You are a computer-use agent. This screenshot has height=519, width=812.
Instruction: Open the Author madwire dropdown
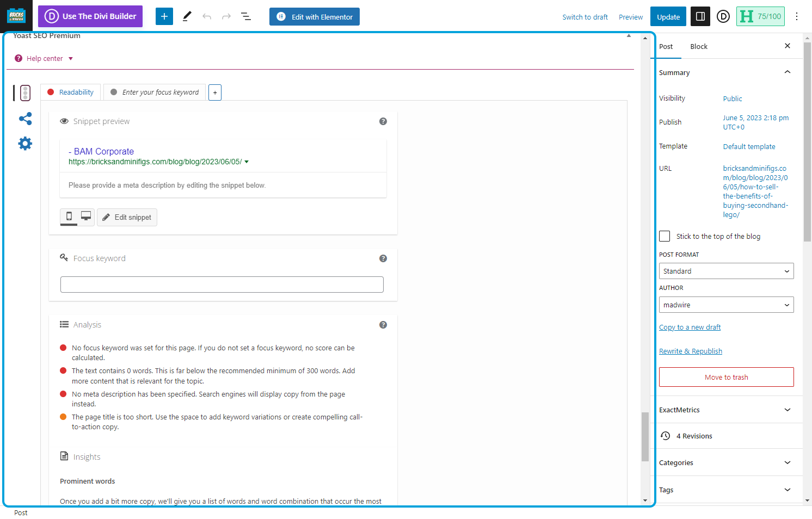[726, 305]
